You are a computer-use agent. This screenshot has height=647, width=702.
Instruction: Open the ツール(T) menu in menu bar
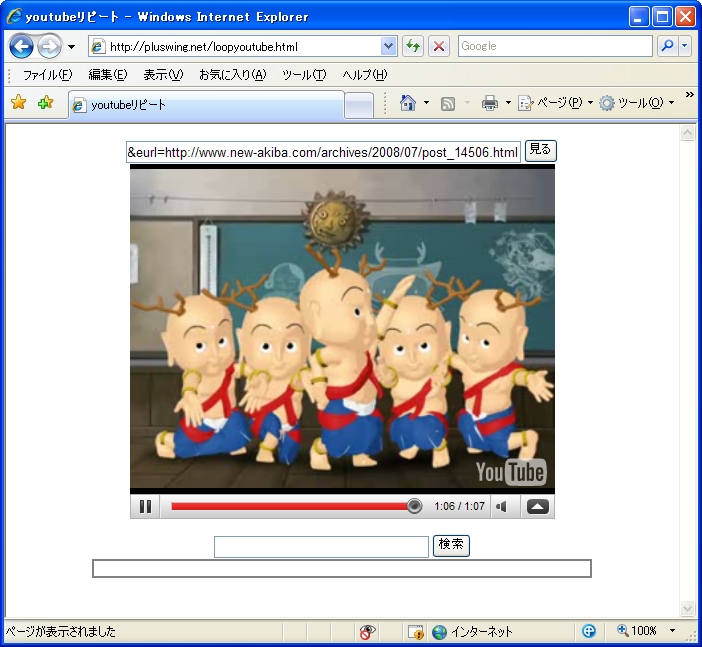[x=304, y=75]
